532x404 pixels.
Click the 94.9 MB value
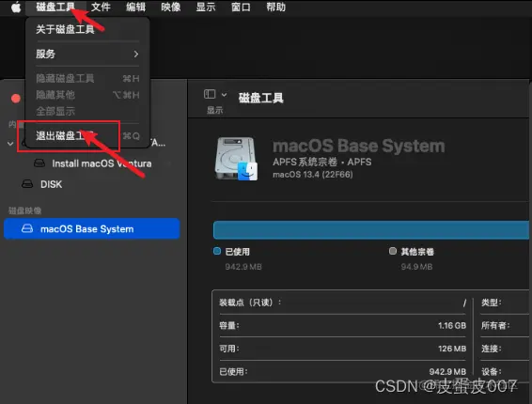416,267
